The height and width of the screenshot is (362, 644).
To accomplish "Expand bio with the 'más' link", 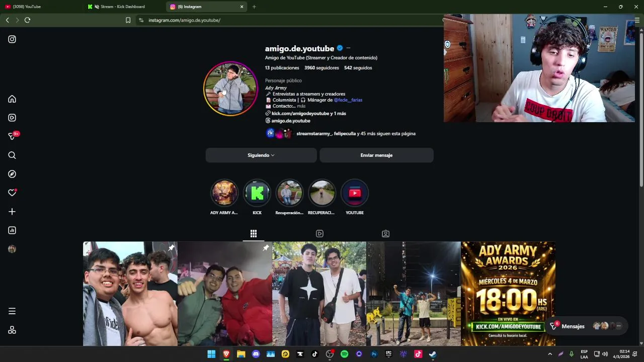I will [301, 106].
